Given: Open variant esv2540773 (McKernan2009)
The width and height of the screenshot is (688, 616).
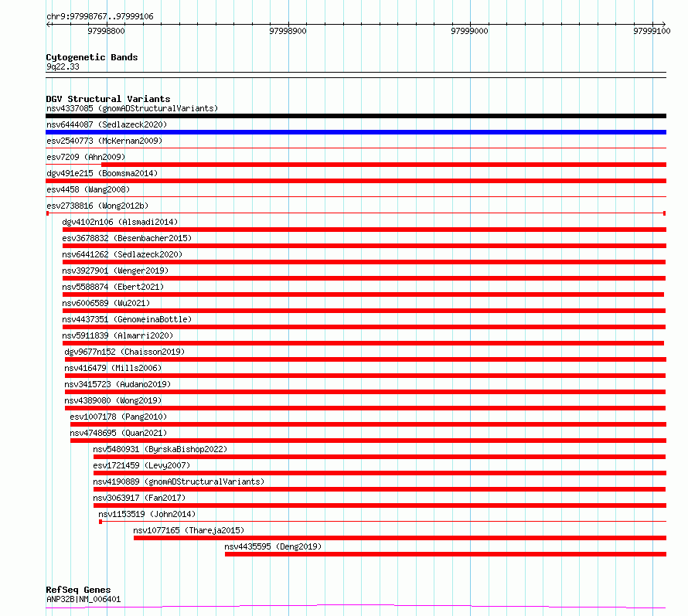Looking at the screenshot, I should (x=104, y=141).
